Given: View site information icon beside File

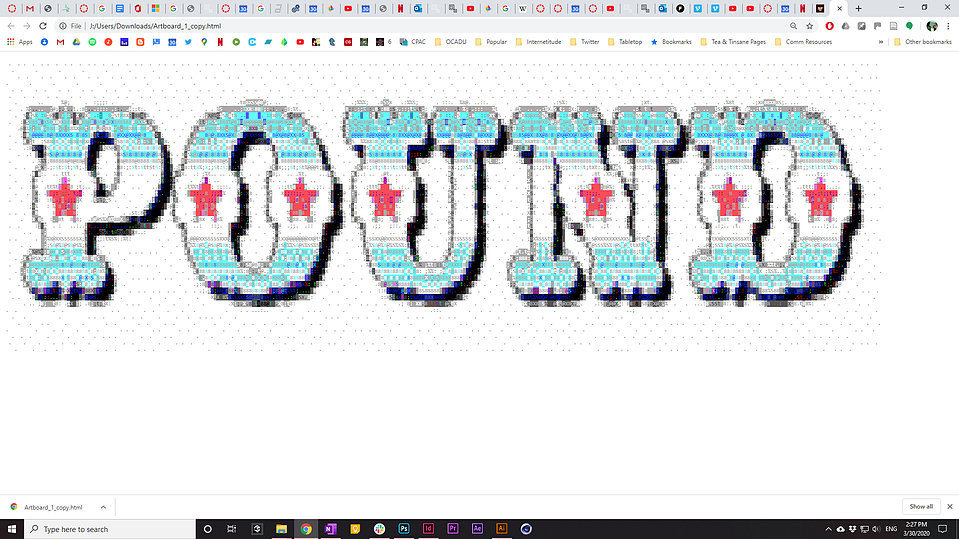Looking at the screenshot, I should [62, 26].
